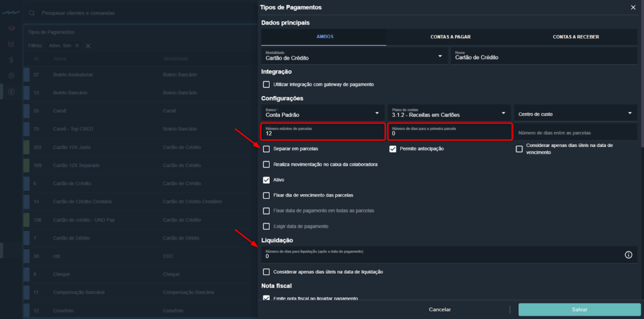644x319 pixels.
Task: Click the Cancelar button
Action: pos(440,310)
